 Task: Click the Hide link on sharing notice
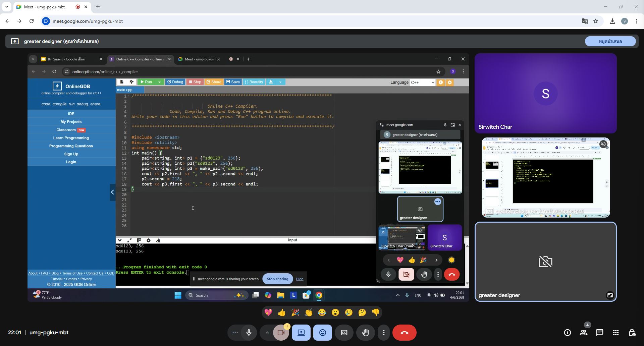pos(300,279)
